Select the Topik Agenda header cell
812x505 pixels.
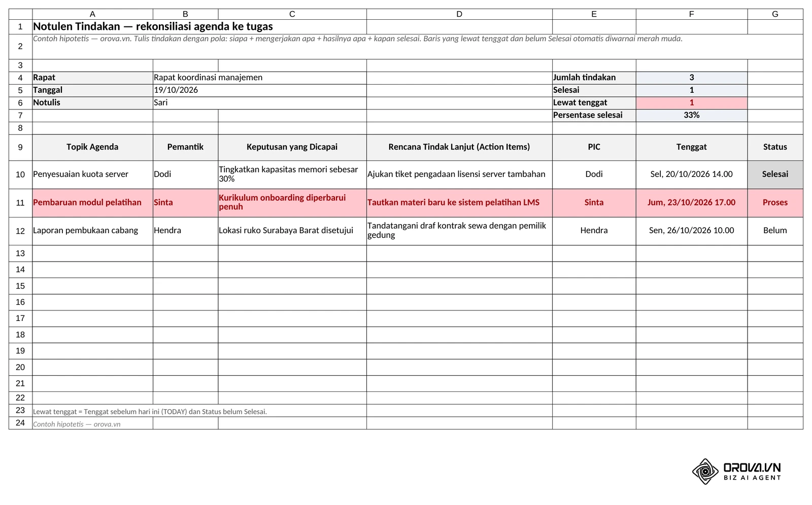(x=92, y=147)
